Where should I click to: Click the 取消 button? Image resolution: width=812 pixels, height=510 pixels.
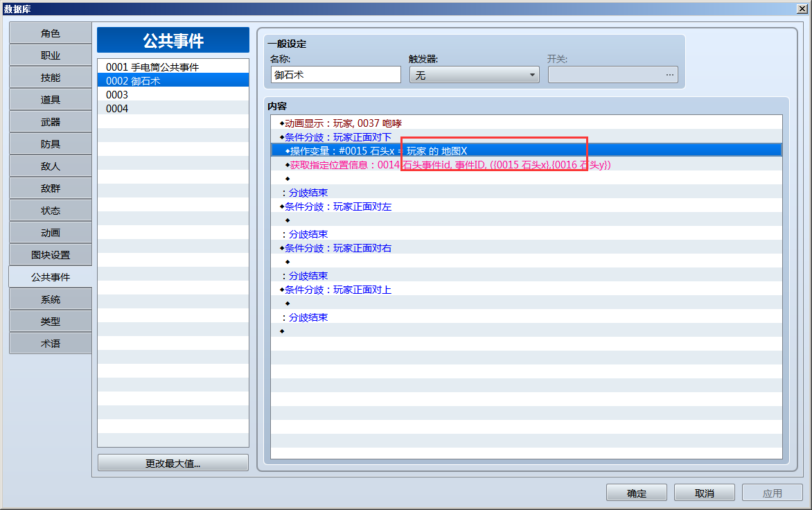(x=705, y=493)
